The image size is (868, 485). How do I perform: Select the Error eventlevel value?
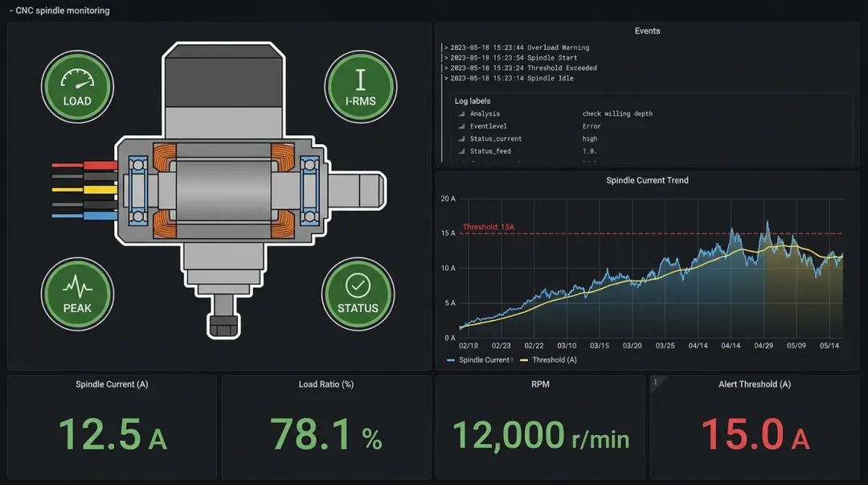(592, 126)
